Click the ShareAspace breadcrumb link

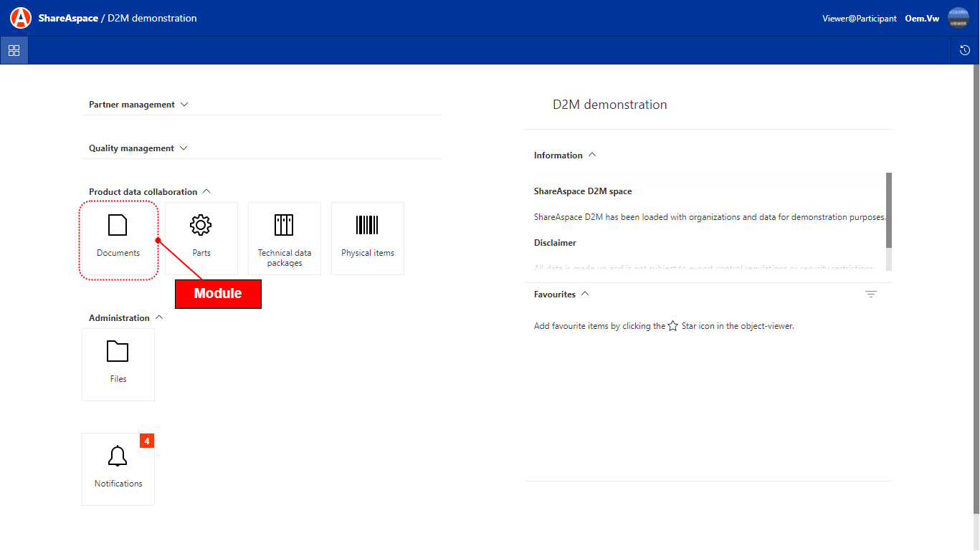pyautogui.click(x=68, y=18)
